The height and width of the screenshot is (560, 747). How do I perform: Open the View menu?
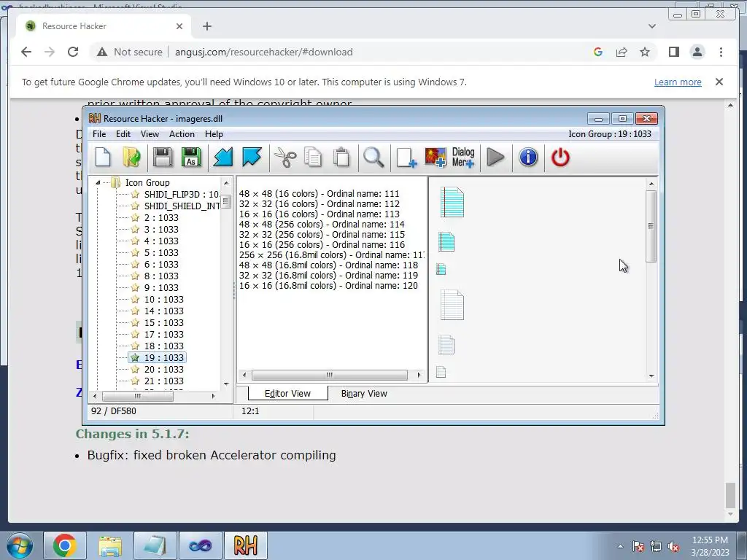(x=150, y=134)
